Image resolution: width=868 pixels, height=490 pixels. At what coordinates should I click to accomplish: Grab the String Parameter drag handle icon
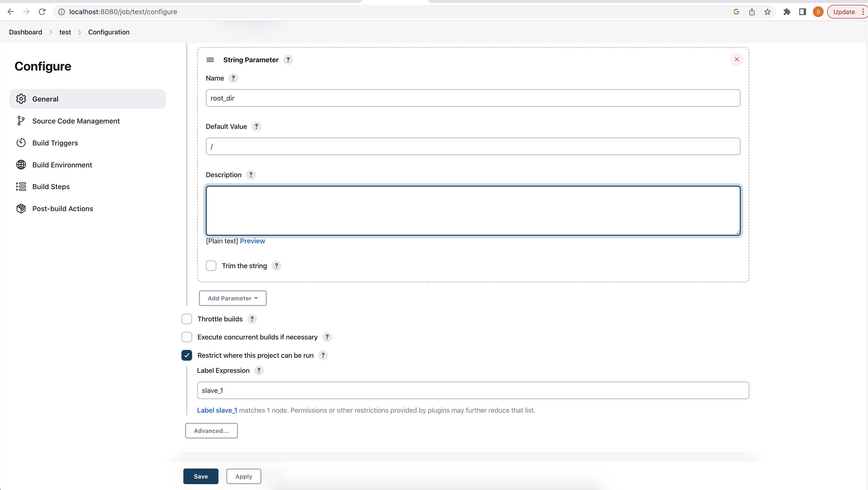click(x=210, y=60)
